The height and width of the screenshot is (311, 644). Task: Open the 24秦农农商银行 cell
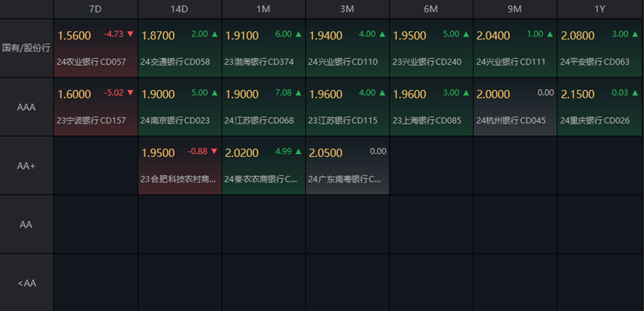click(x=264, y=165)
